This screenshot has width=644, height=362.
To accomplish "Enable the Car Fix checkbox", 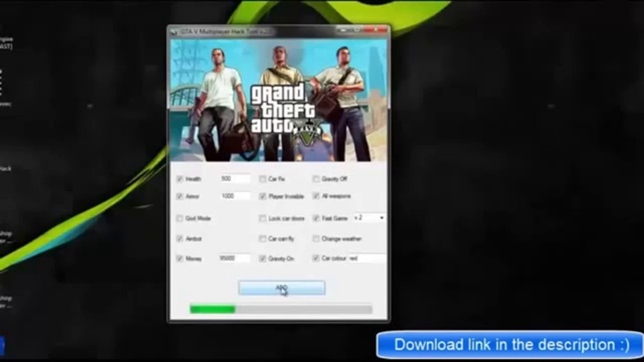I will coord(263,179).
